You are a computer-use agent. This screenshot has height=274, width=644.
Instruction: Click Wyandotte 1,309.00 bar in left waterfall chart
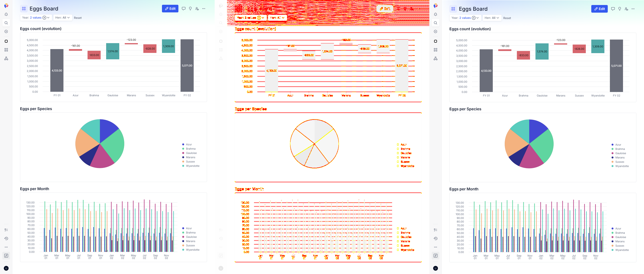(168, 46)
